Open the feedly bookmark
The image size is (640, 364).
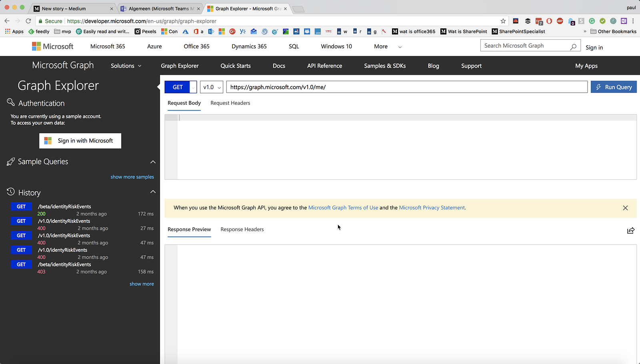[x=39, y=32]
